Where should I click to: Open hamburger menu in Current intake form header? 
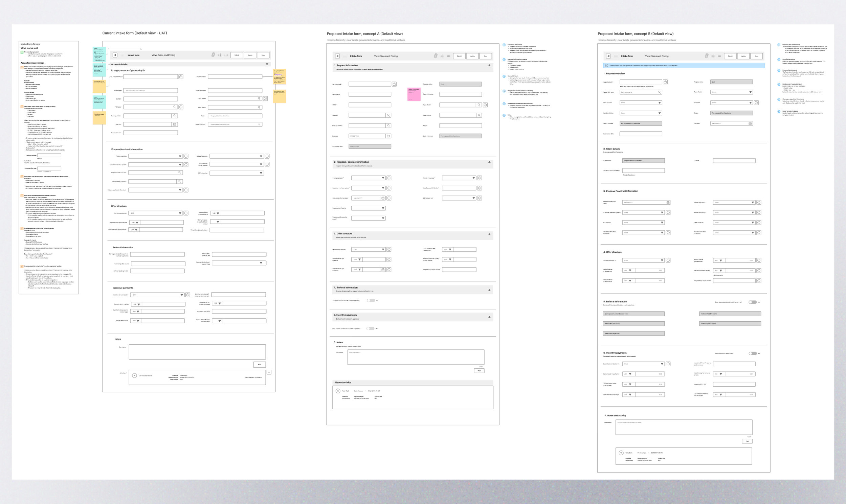point(122,55)
